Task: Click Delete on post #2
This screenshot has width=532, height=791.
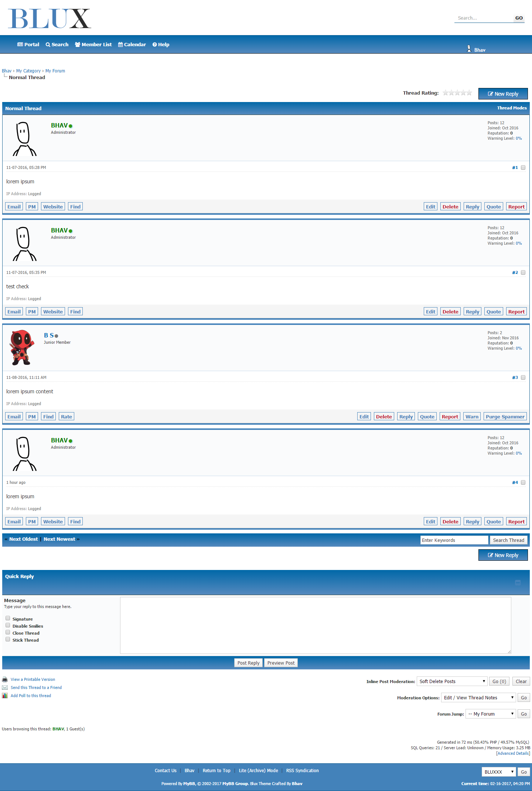Action: (x=450, y=312)
